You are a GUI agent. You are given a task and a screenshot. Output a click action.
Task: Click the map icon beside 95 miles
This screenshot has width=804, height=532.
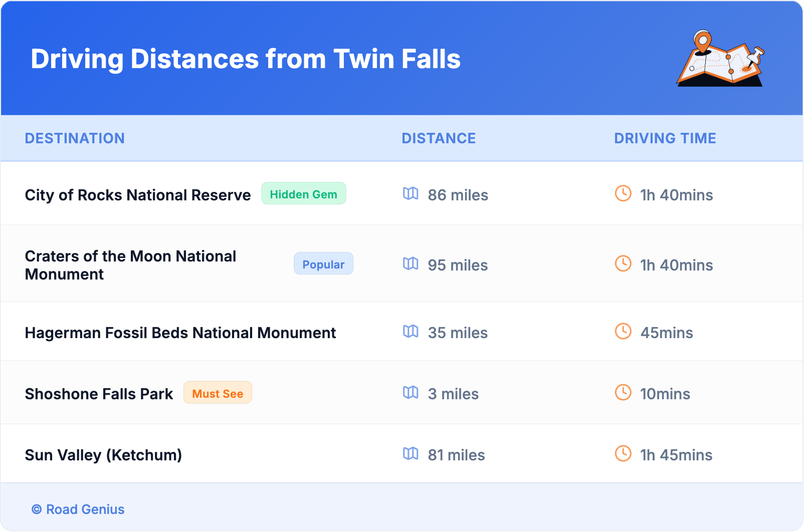411,263
